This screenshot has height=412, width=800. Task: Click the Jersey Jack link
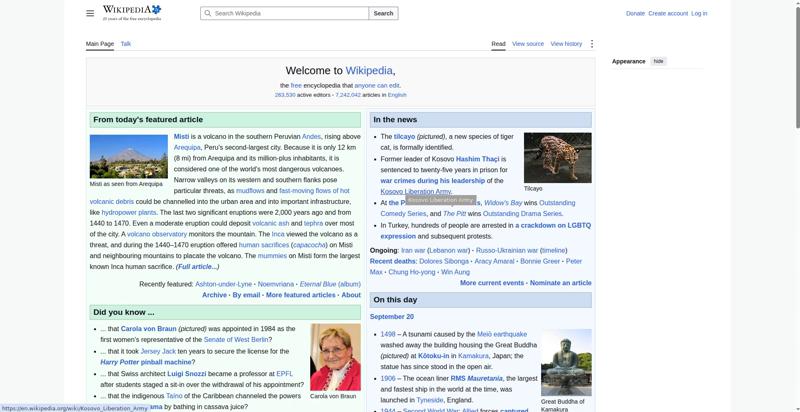tap(158, 351)
